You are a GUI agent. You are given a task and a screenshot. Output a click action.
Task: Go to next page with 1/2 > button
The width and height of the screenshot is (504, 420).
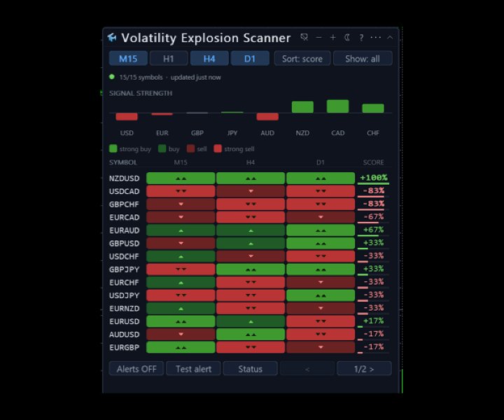click(x=364, y=369)
